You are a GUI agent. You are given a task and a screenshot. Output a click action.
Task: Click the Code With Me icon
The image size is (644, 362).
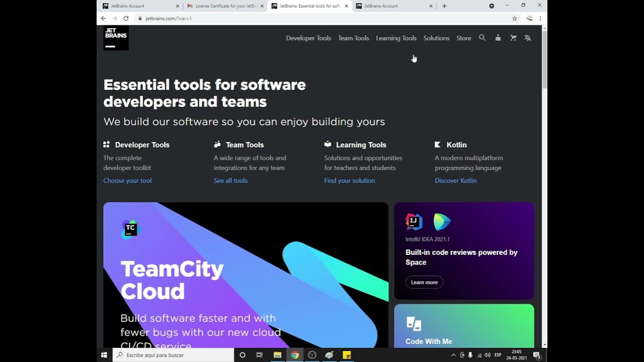click(414, 324)
